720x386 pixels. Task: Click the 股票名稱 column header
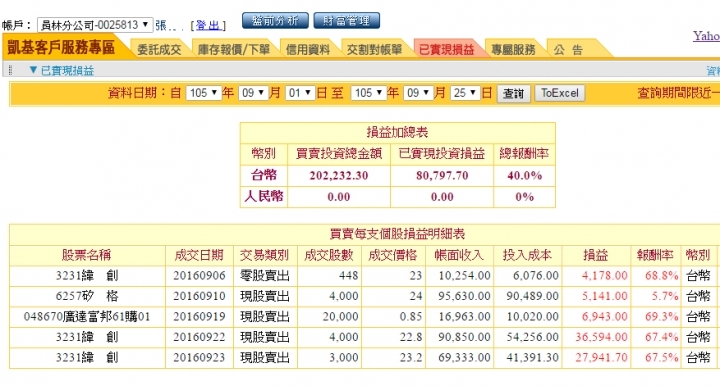[87, 255]
